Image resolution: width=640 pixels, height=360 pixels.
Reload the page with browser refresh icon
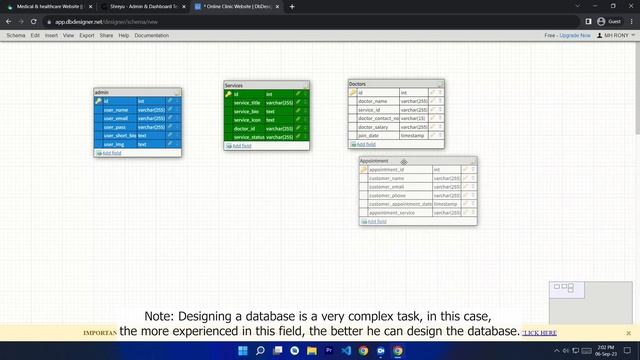tap(33, 22)
